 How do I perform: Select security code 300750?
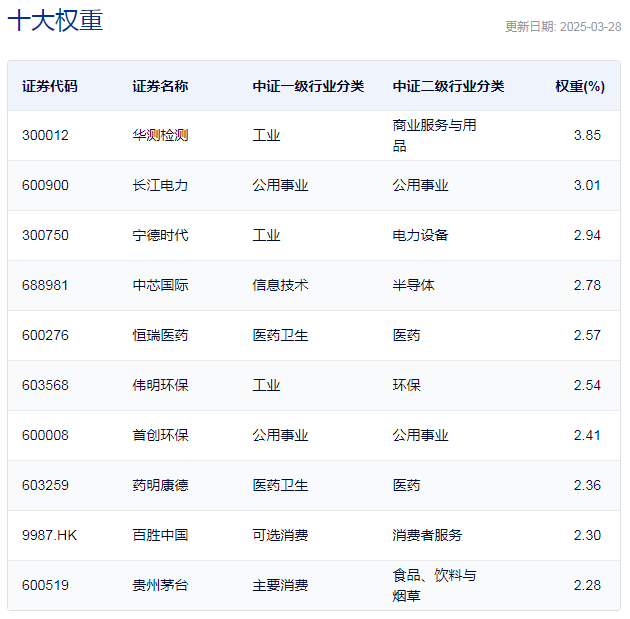(x=45, y=235)
